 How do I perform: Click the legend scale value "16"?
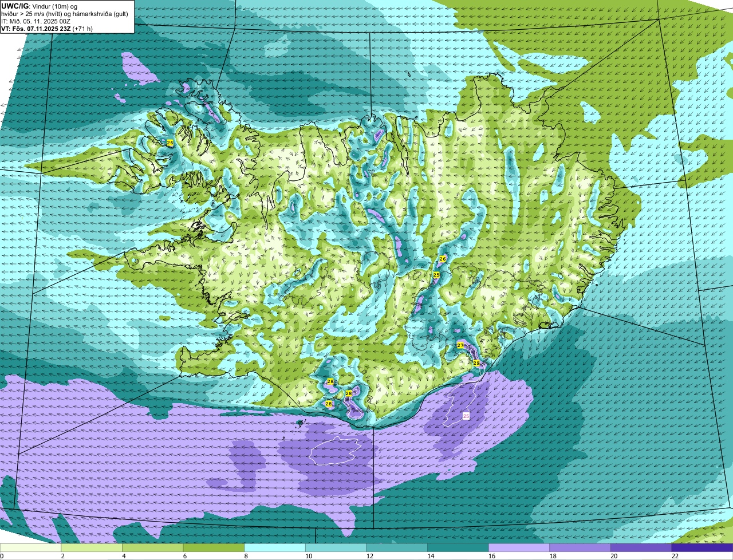[491, 556]
